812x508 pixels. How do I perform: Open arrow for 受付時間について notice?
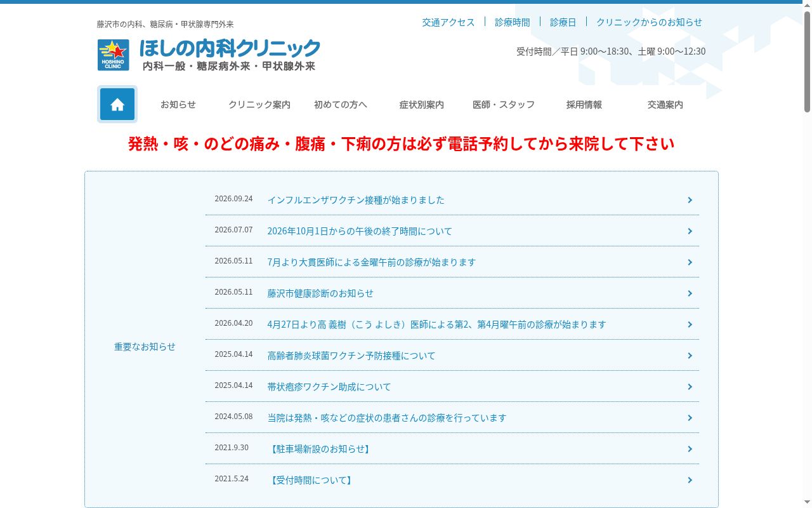(690, 480)
